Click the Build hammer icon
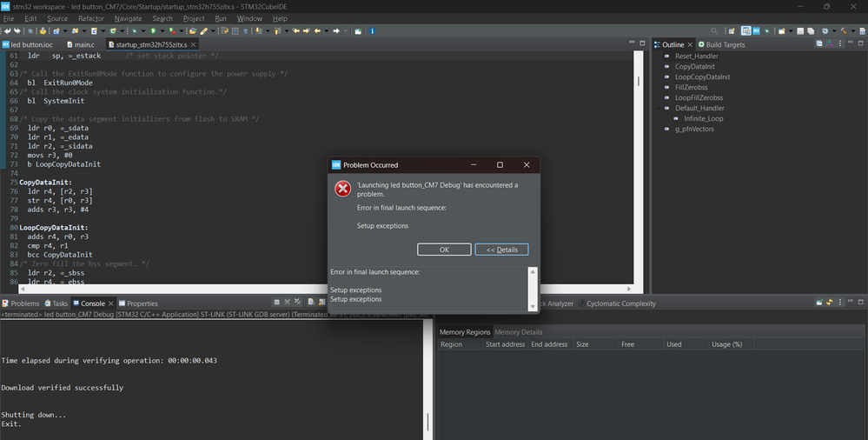This screenshot has width=868, height=440. coord(845,31)
